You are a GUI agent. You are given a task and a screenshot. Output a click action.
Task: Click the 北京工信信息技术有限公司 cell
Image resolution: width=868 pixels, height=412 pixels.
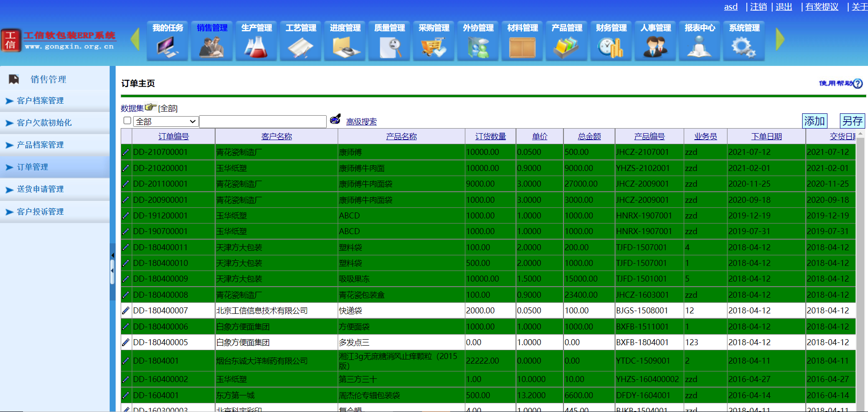(x=276, y=311)
